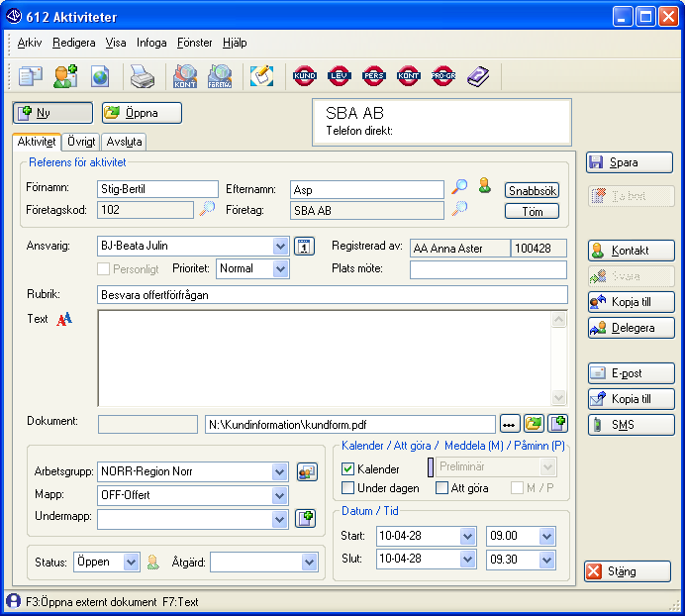Open the Start date dropdown
Image resolution: width=685 pixels, height=616 pixels.
point(467,536)
